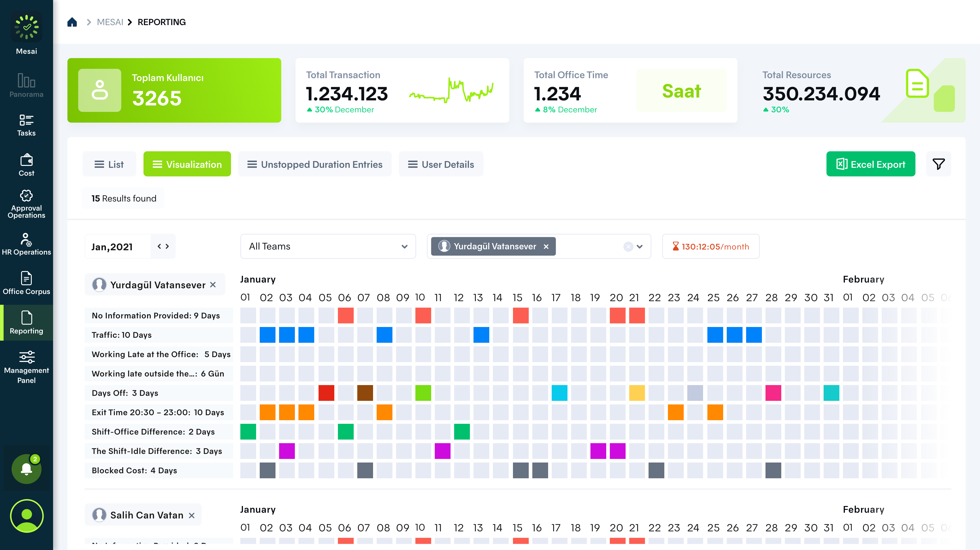980x550 pixels.
Task: Click Total Office Time 1.234 value
Action: (557, 94)
